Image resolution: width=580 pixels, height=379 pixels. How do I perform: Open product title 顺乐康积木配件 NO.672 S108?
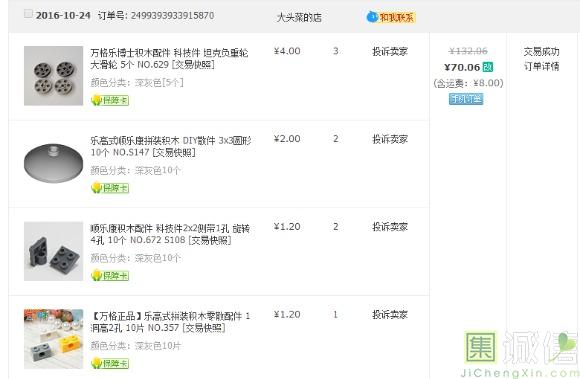point(170,234)
